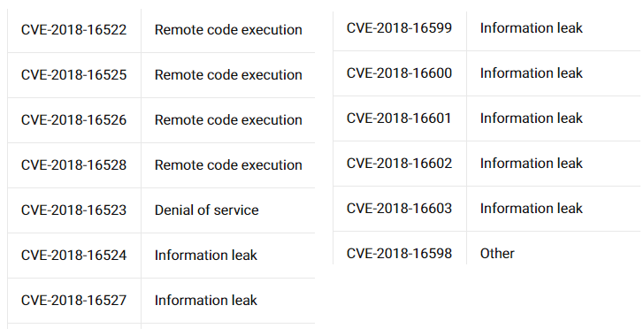Click the CVE-2018-16527 identifier
The width and height of the screenshot is (644, 336).
tap(74, 301)
